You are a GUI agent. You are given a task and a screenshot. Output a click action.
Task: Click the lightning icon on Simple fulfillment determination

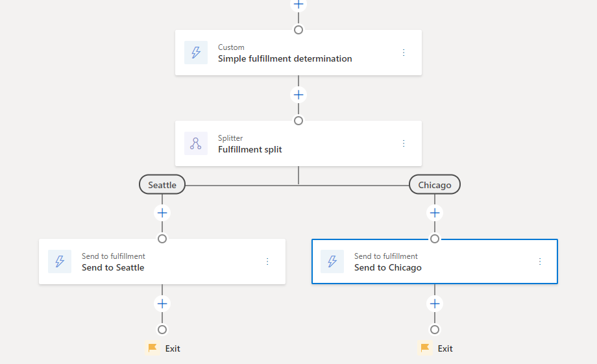[196, 53]
